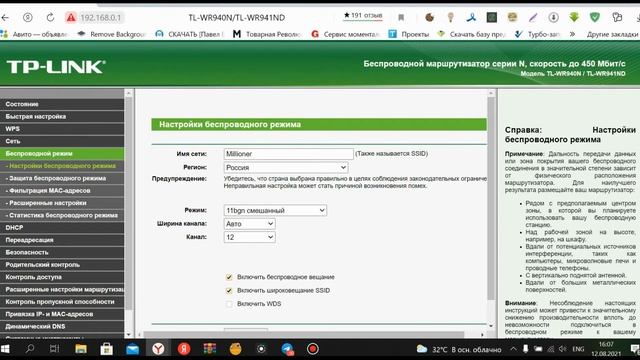Open Telegram from the taskbar
The height and width of the screenshot is (360, 640).
287,349
